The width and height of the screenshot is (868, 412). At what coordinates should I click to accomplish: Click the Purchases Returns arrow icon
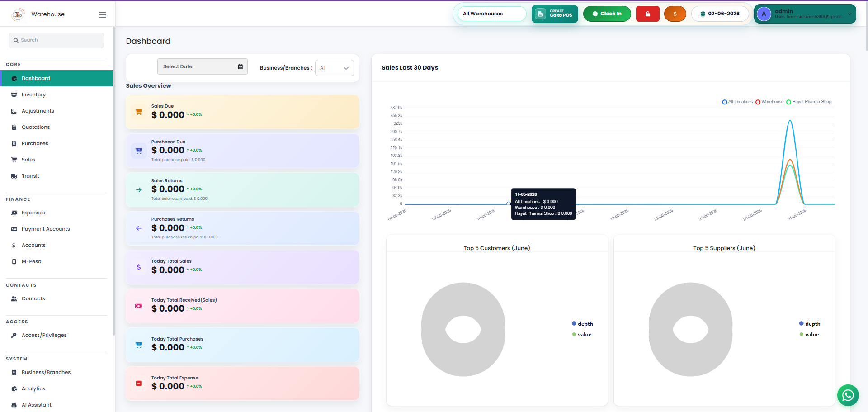pyautogui.click(x=139, y=228)
